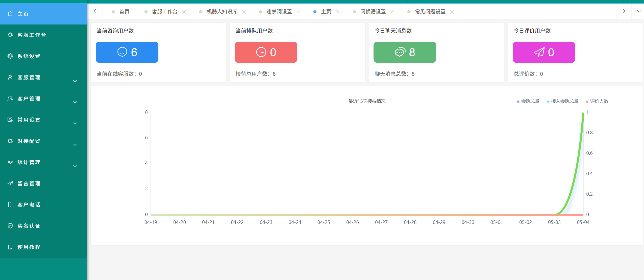Click the headset icon for 客服工作台
Image resolution: width=644 pixels, height=280 pixels.
(10, 35)
